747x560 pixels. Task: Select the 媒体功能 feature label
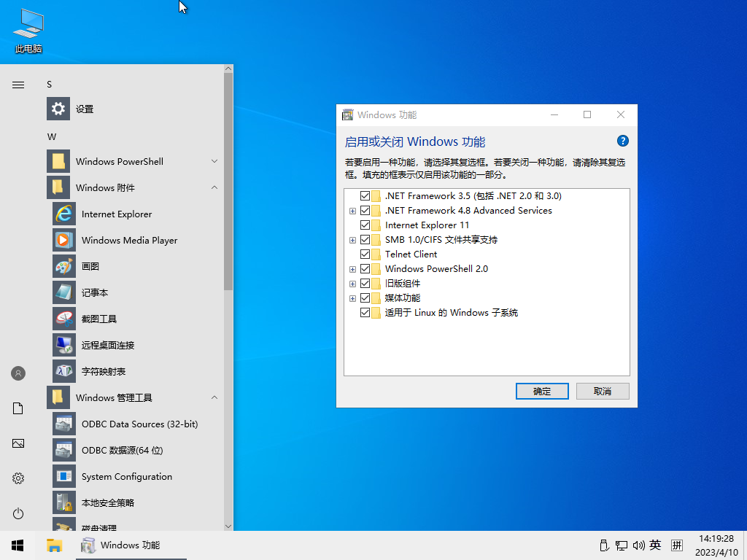tap(403, 298)
